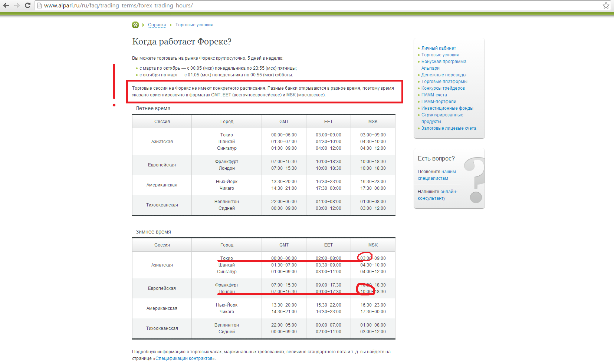
Task: Open Торговые платформы sidebar link
Action: pos(444,82)
